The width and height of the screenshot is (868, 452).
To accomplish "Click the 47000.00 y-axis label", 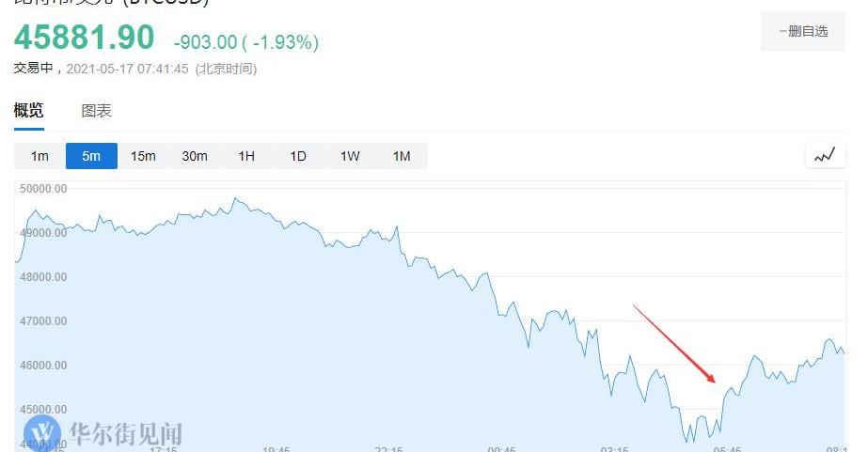I will pos(42,320).
